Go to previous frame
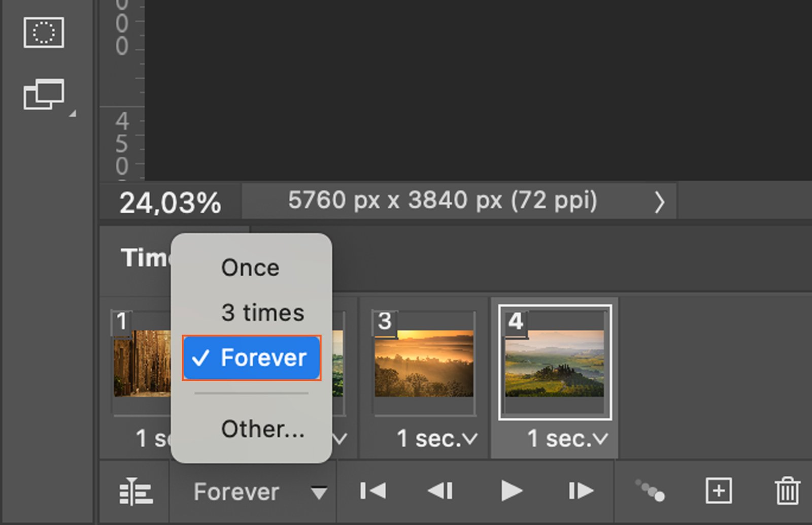812x525 pixels. pyautogui.click(x=440, y=491)
